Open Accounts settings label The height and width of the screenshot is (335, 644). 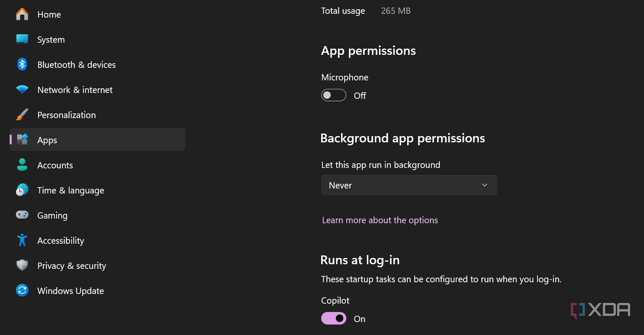click(55, 165)
